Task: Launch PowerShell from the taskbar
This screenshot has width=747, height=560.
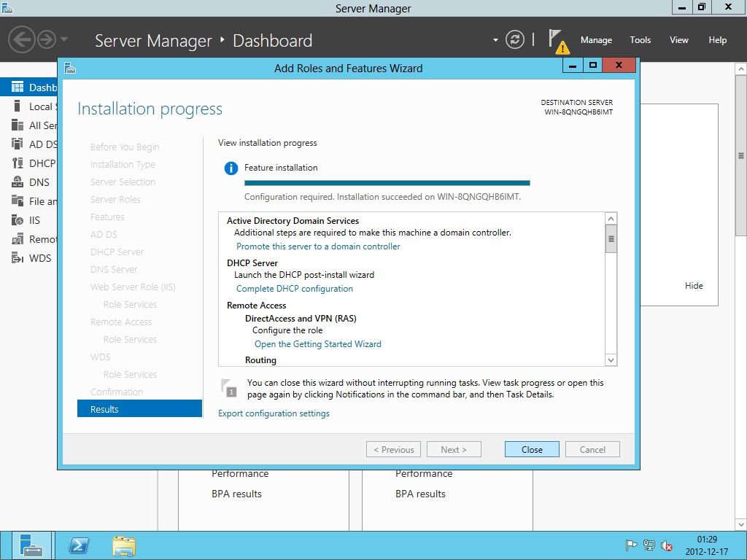Action: (x=79, y=545)
